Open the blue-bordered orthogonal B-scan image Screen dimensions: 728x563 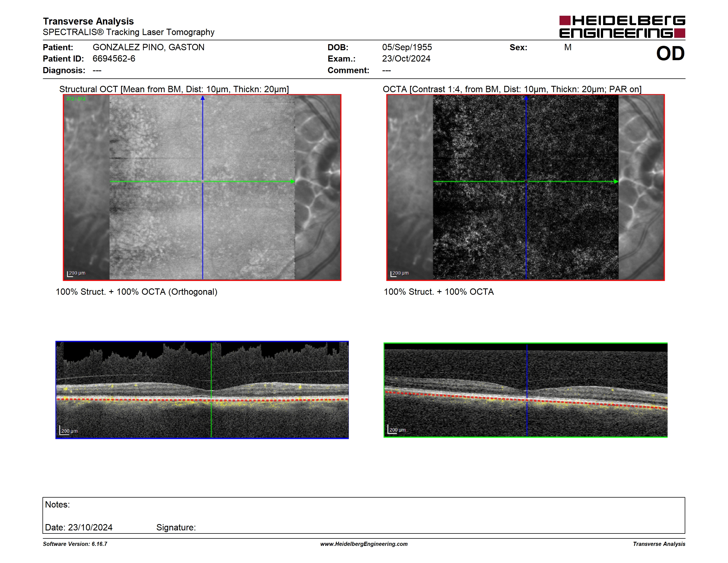[202, 390]
